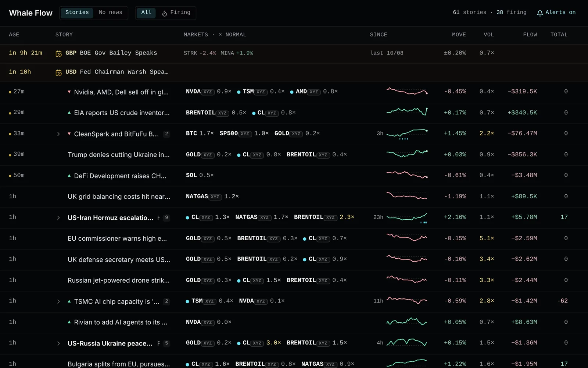
Task: Click the sparkline chart on the US-Iran Hormuz row
Action: click(407, 217)
